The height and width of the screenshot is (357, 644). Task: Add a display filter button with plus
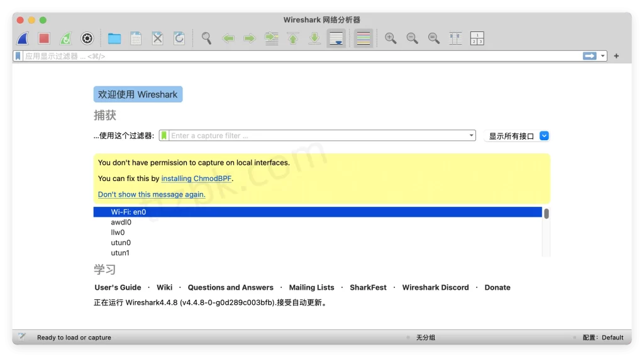[616, 56]
